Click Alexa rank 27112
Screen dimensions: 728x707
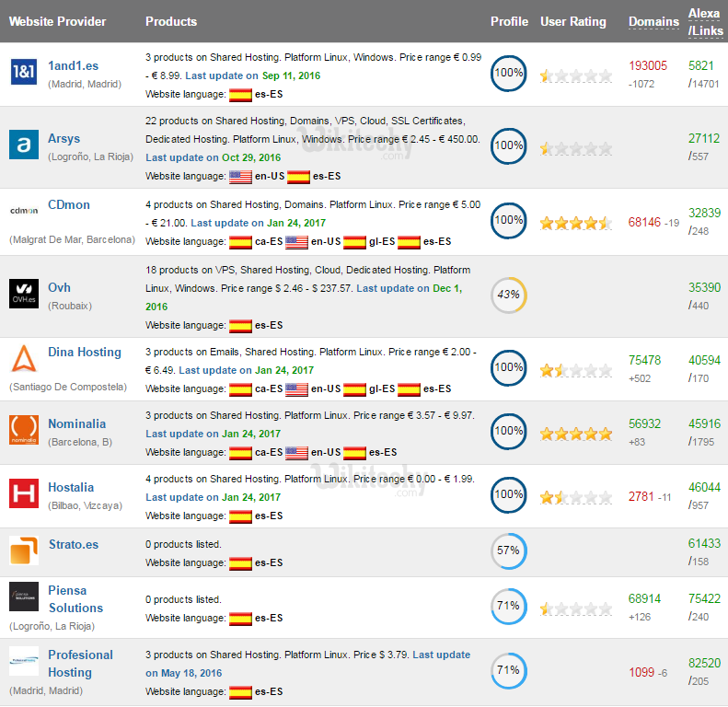(x=704, y=138)
